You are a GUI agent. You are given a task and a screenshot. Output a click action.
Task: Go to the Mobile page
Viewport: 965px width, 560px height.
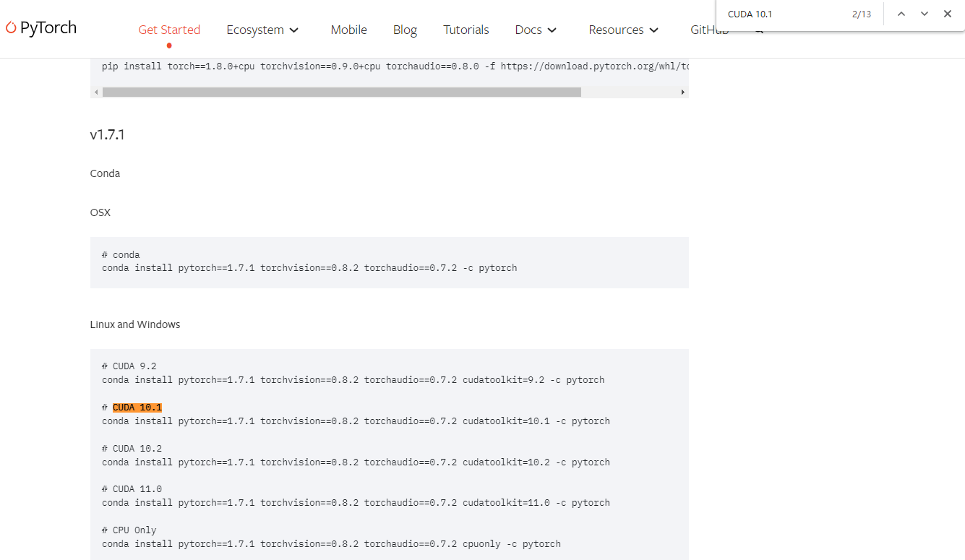348,30
